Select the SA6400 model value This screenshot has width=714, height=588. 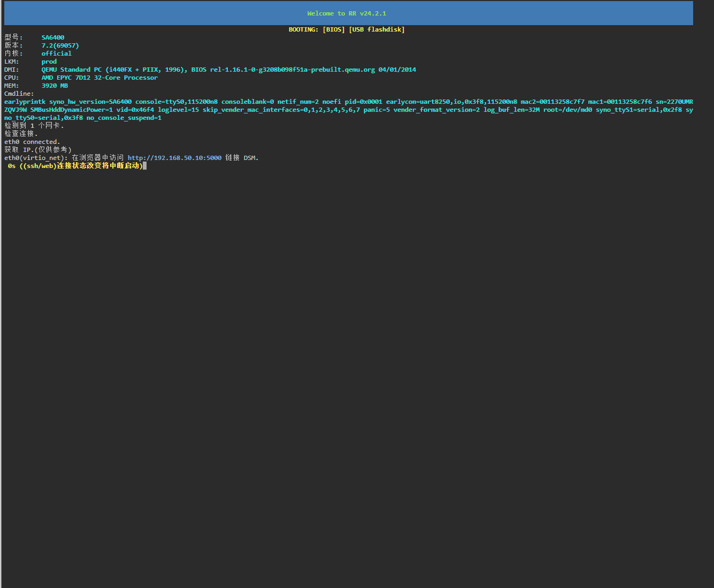pyautogui.click(x=53, y=37)
